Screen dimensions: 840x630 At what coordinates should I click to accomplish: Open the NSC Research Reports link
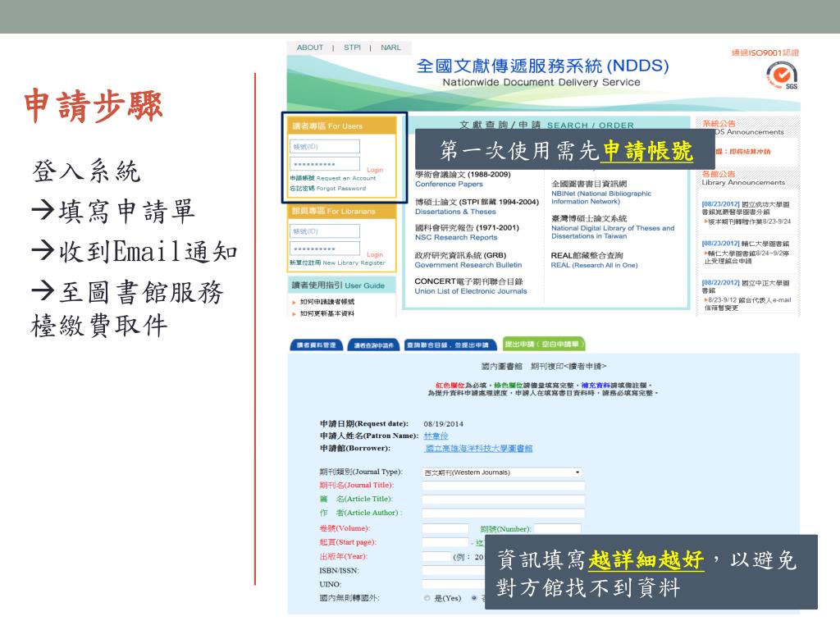point(456,238)
